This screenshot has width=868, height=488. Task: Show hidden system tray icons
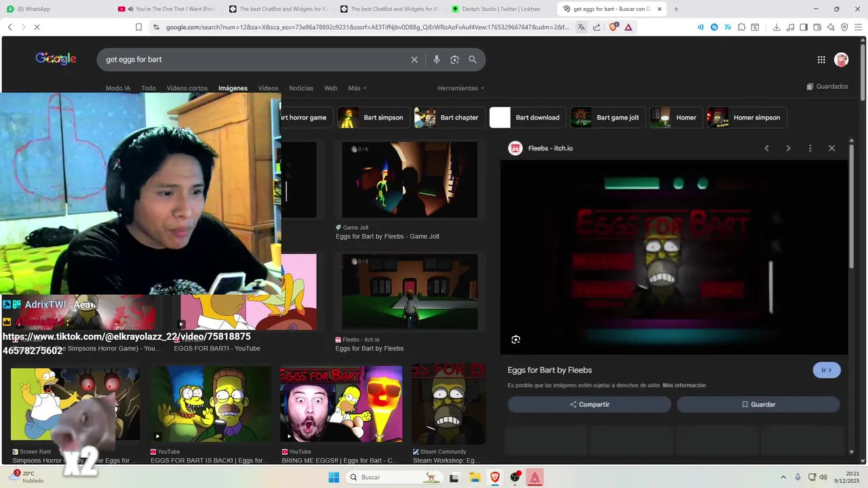(783, 477)
